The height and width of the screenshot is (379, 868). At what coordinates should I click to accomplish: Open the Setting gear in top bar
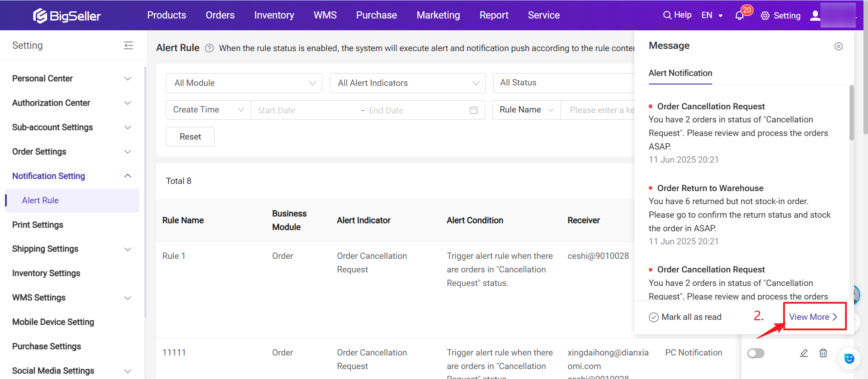click(765, 16)
